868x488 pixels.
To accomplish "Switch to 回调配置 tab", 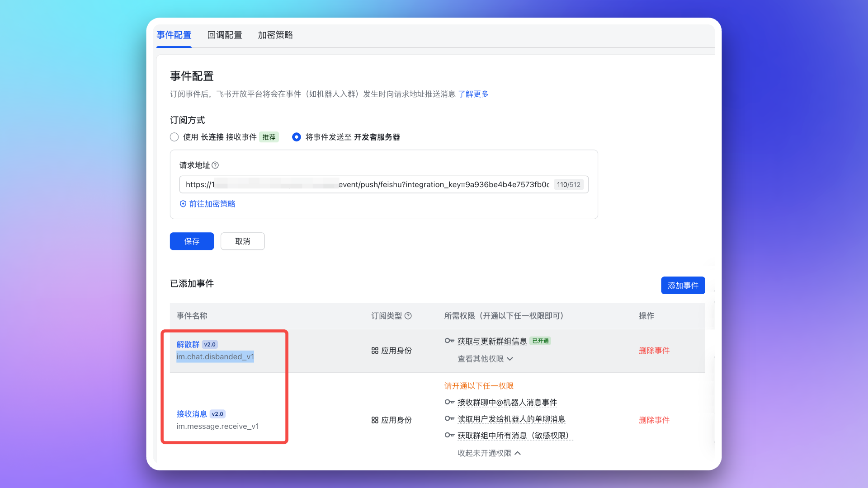I will point(225,35).
